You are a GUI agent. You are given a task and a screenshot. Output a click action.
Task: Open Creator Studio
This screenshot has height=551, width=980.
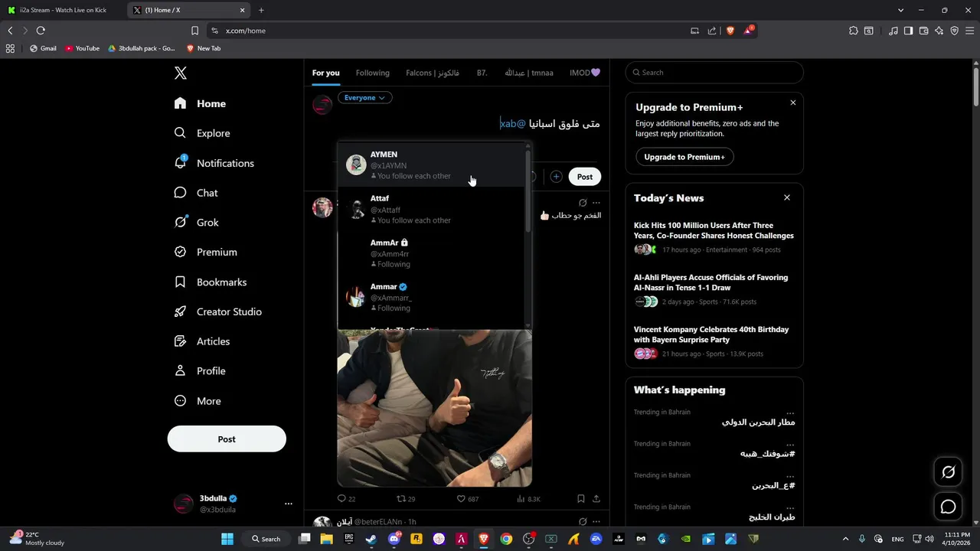point(218,311)
